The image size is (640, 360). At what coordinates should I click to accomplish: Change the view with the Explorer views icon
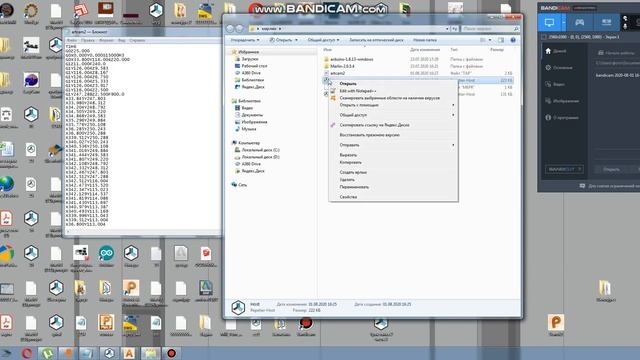point(483,40)
